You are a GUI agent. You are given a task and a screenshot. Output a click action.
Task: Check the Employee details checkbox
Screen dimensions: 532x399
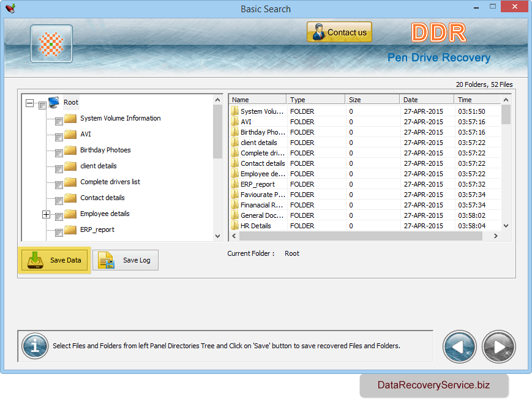pyautogui.click(x=59, y=217)
